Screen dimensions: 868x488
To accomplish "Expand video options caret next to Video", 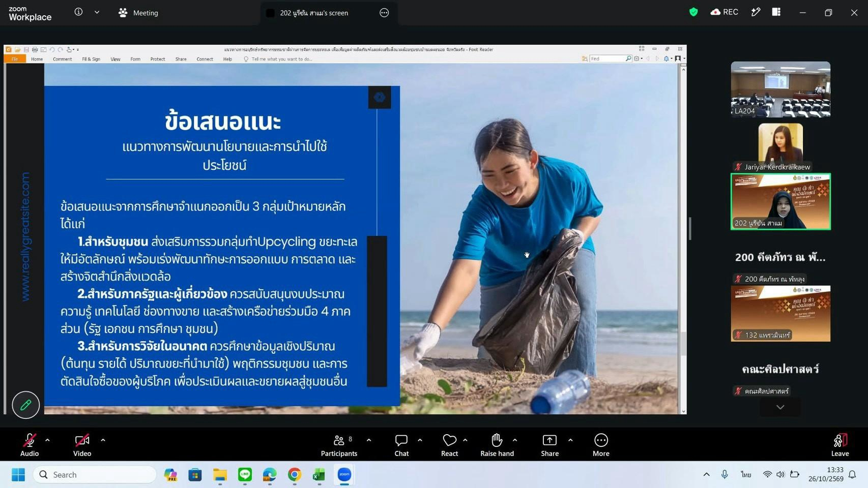I will pyautogui.click(x=103, y=440).
